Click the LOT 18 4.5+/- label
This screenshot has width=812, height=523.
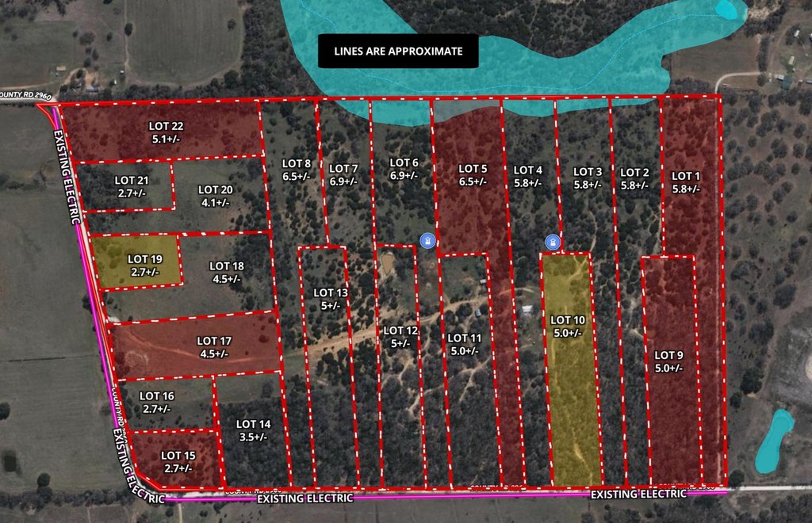(x=227, y=272)
